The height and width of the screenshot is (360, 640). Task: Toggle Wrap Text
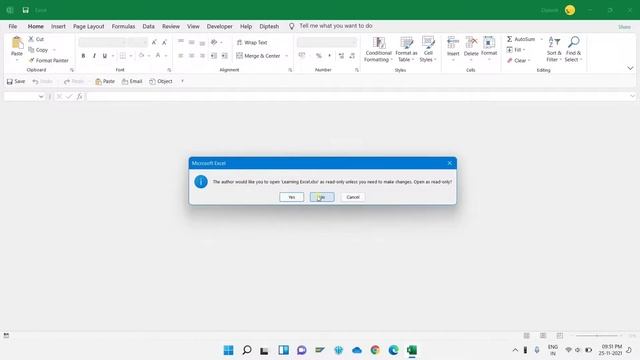(252, 42)
